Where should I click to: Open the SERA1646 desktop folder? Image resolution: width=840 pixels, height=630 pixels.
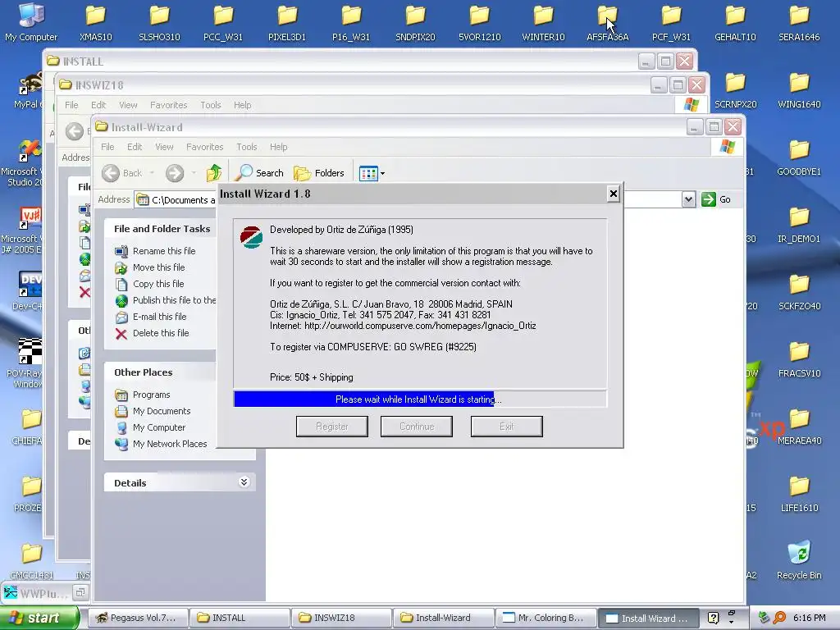(x=799, y=22)
